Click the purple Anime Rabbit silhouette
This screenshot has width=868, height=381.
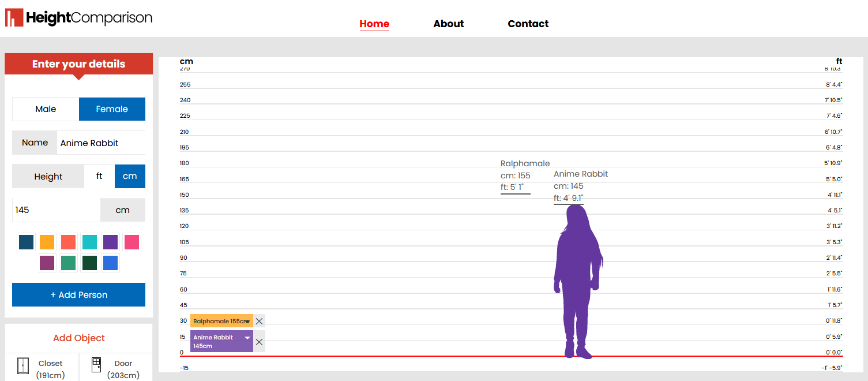click(578, 282)
